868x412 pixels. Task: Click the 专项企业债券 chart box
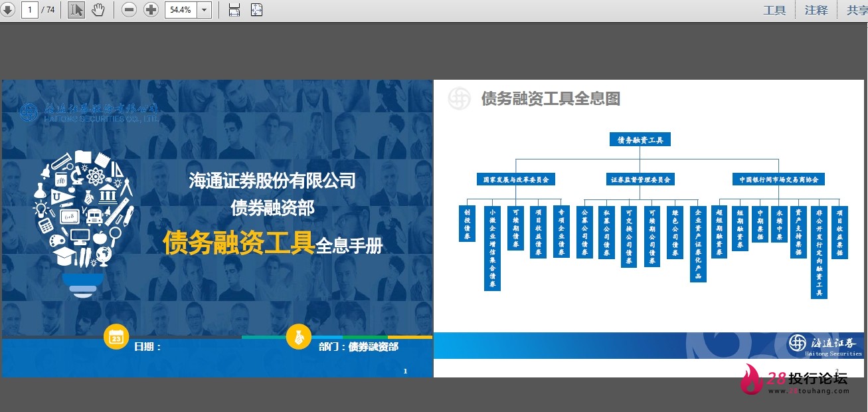pos(561,231)
